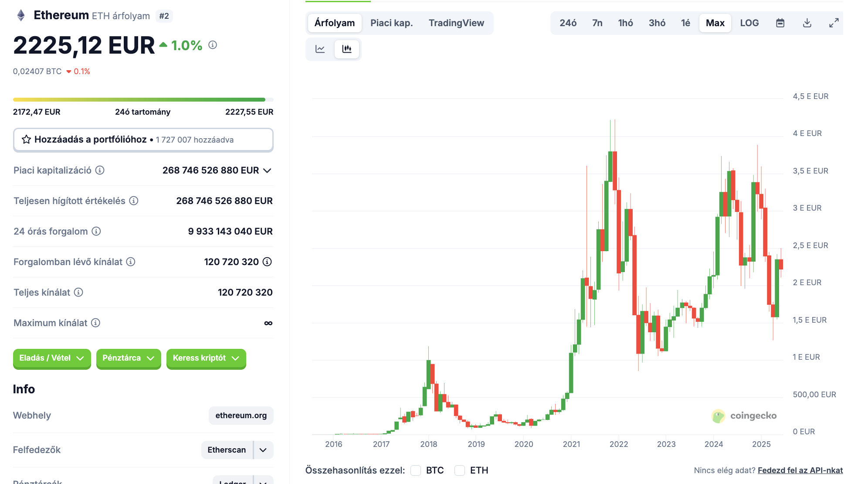Click the 2172,47 EUR range low value
The height and width of the screenshot is (484, 868).
point(37,112)
